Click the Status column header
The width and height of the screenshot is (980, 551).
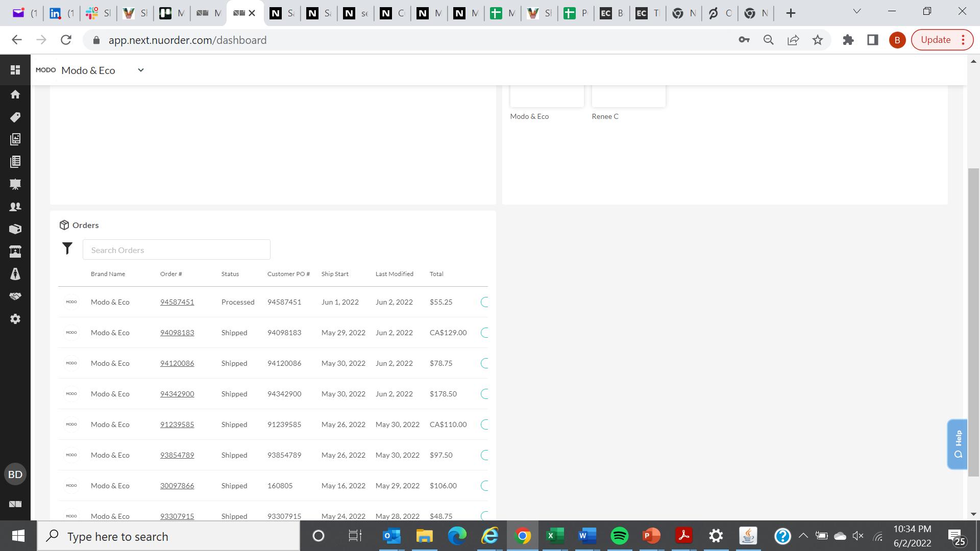point(230,274)
